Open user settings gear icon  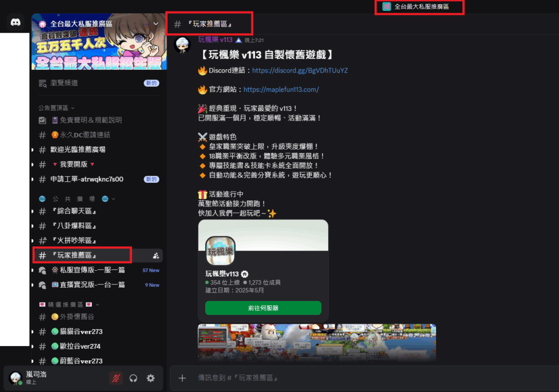click(x=151, y=378)
